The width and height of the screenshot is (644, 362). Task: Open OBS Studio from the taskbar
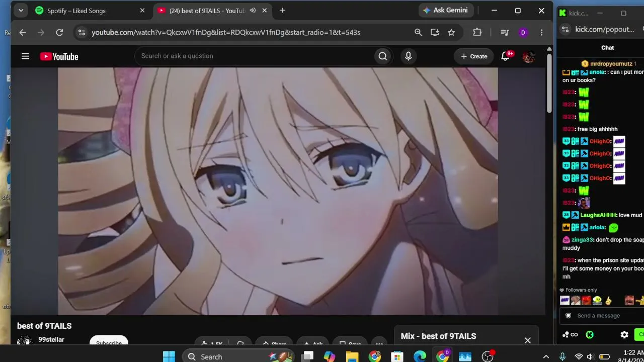(x=488, y=356)
